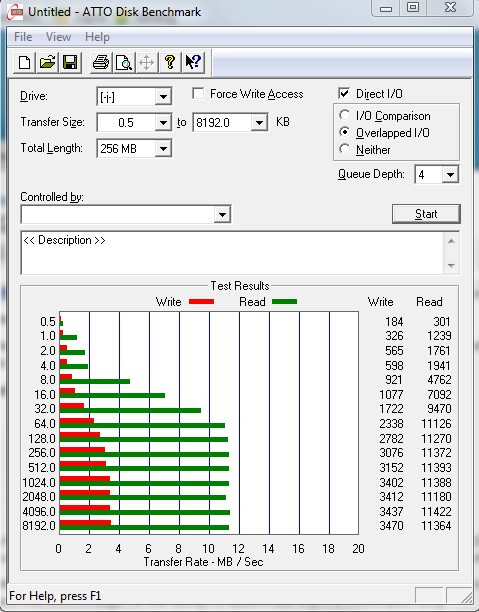
Task: Close the ATTO Disk Benchmark window
Action: coord(450,8)
